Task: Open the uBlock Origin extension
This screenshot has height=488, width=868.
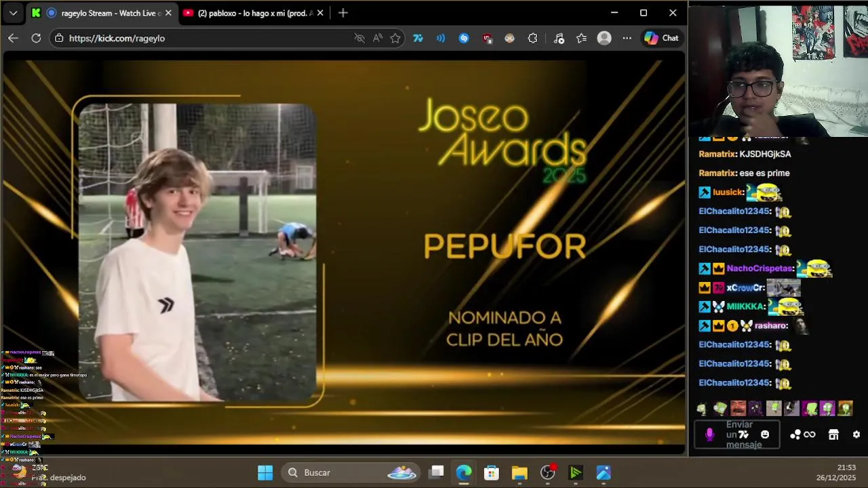Action: pos(487,38)
